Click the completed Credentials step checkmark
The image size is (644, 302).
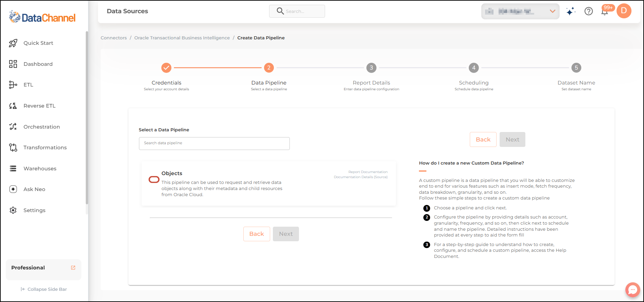(x=166, y=68)
